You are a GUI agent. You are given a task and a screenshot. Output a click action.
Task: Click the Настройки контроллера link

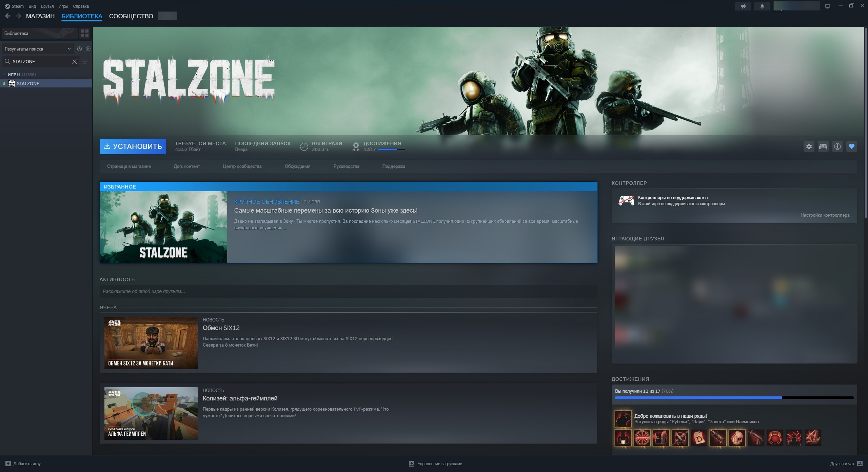[825, 215]
